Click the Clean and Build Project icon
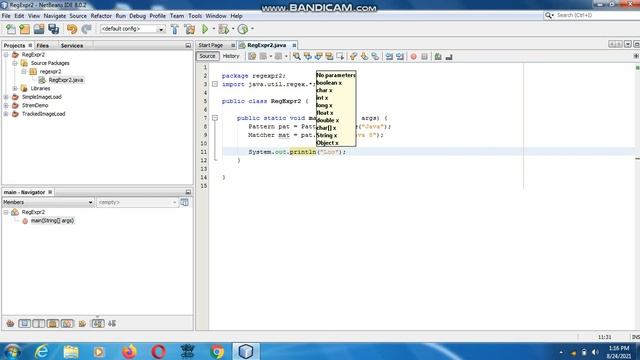640x360 pixels. click(189, 29)
